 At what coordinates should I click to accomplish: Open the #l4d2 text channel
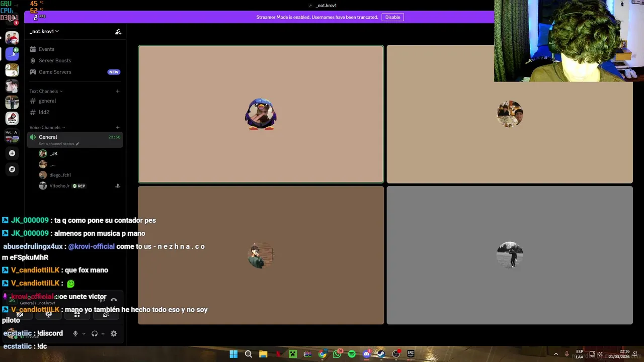click(x=75, y=112)
